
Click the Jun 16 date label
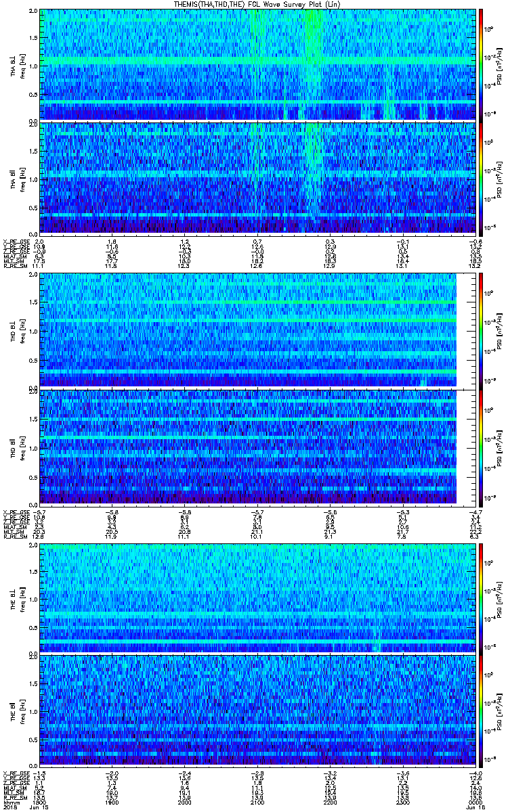pyautogui.click(x=475, y=808)
